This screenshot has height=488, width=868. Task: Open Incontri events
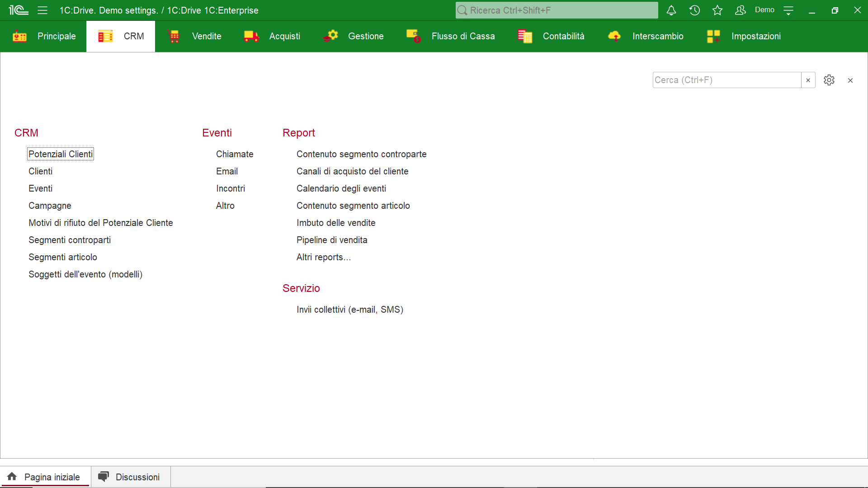[231, 188]
